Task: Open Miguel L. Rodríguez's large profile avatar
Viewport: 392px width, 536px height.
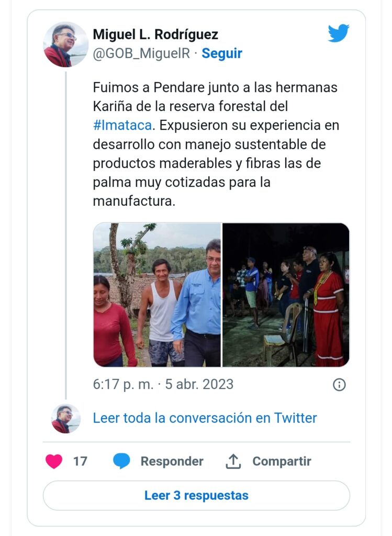Action: point(65,44)
